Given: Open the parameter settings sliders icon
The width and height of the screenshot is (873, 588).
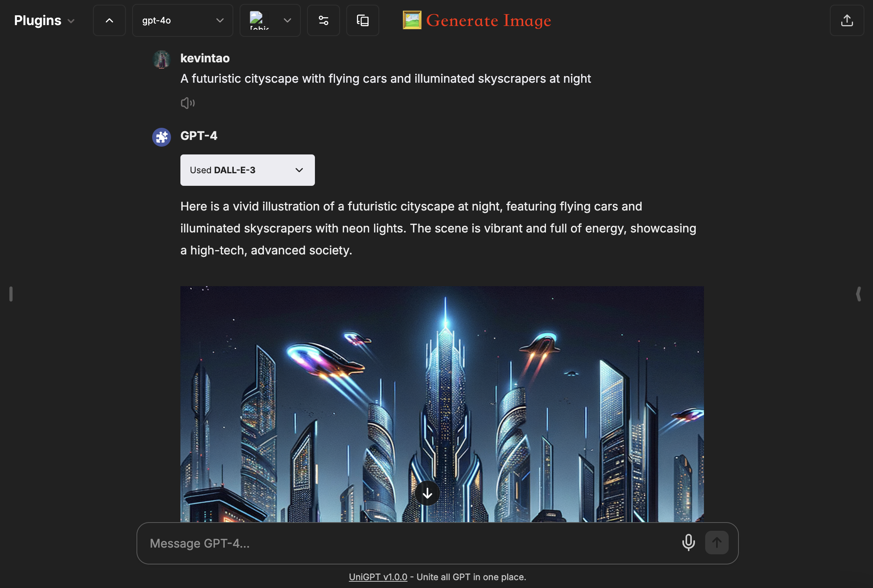Looking at the screenshot, I should [323, 20].
